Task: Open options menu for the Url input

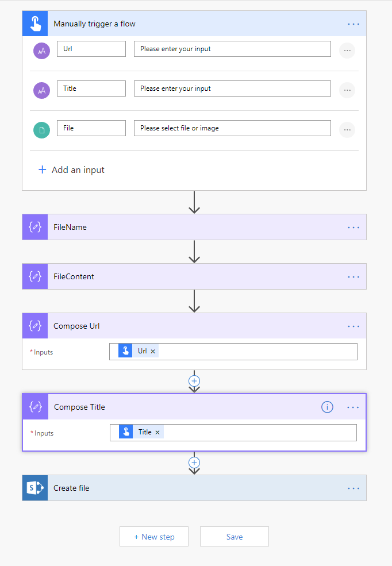Action: pos(347,51)
